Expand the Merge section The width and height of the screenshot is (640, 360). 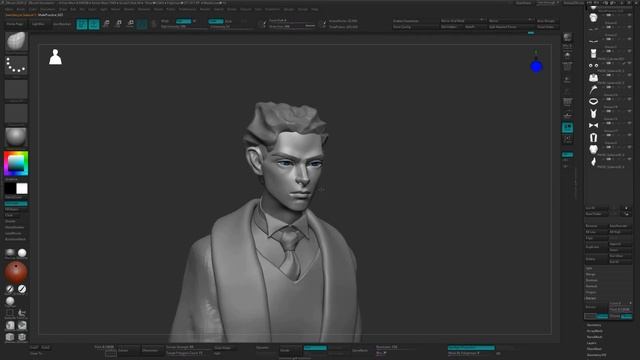(591, 274)
